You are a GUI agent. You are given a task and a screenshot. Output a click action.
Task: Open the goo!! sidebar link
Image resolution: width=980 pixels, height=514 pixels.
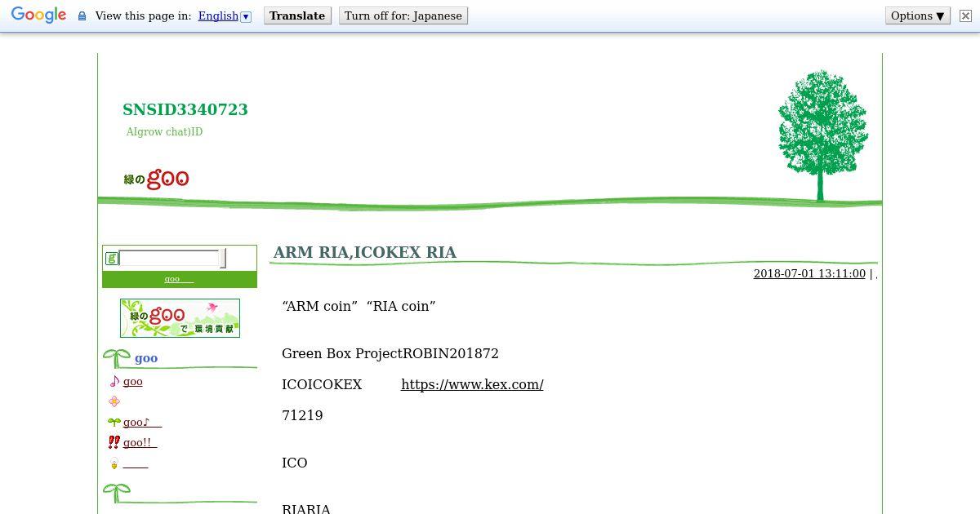click(x=140, y=443)
